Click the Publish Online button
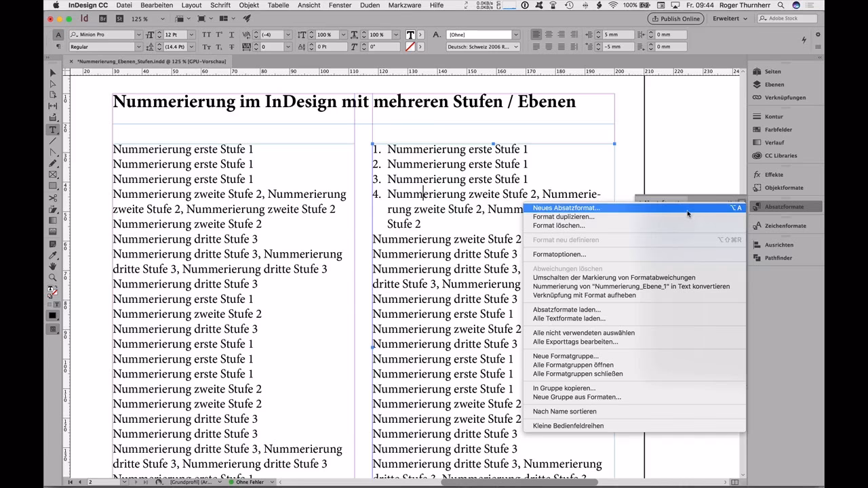 (x=675, y=18)
